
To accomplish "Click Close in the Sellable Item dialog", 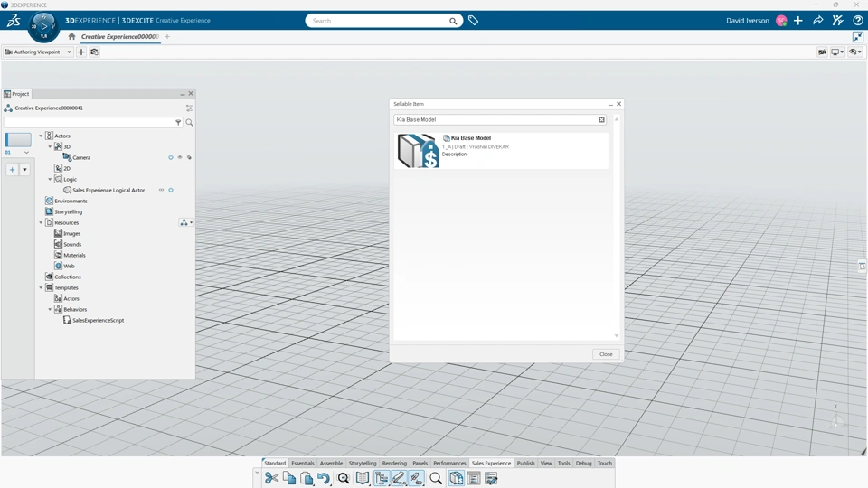I will click(606, 354).
